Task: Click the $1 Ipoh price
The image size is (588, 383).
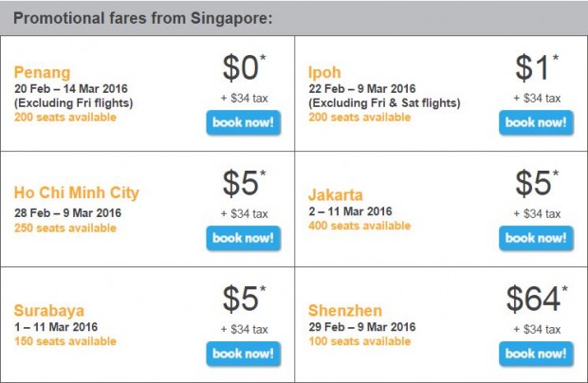Action: (537, 68)
